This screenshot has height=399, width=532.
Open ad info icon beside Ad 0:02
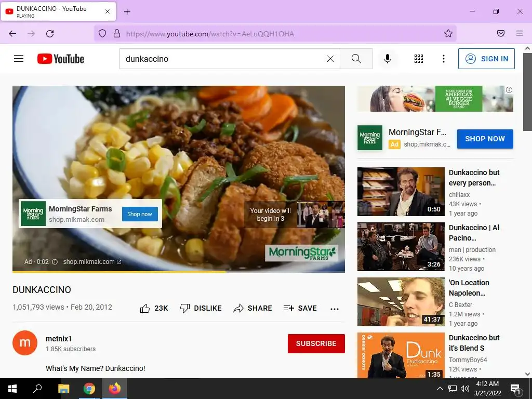point(55,262)
